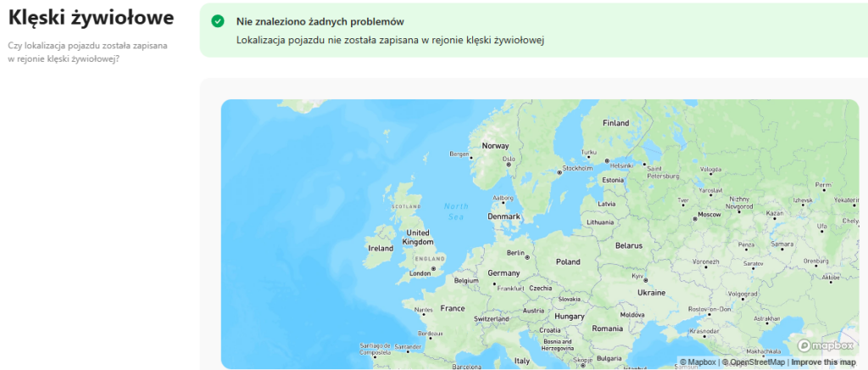Click the Mapbox logo on the map
This screenshot has width=868, height=370.
pyautogui.click(x=825, y=346)
